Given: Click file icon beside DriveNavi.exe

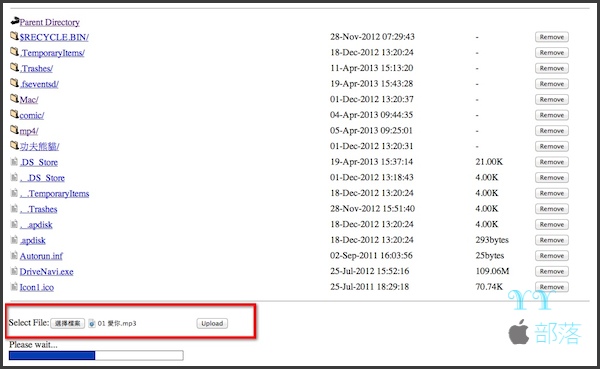Looking at the screenshot, I should 14,271.
